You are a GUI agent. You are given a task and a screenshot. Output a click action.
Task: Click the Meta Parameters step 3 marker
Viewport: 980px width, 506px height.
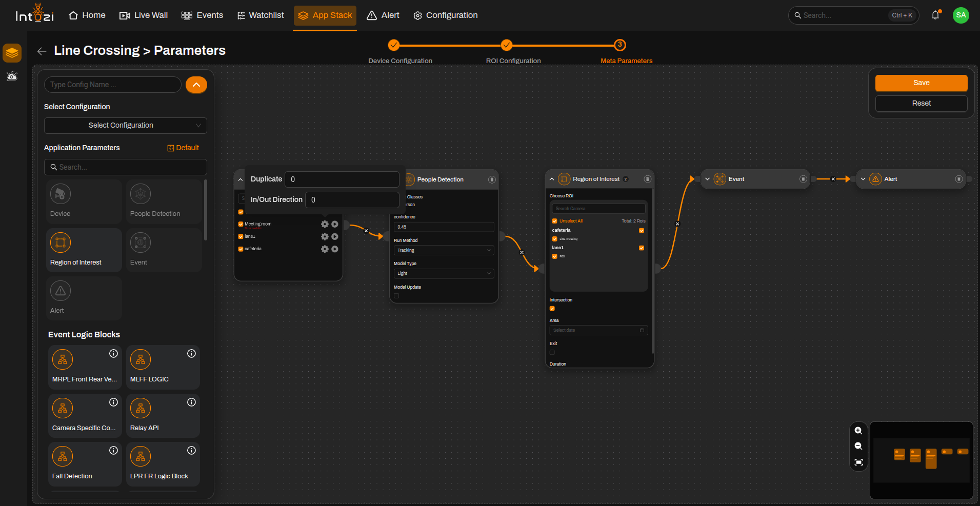(620, 45)
